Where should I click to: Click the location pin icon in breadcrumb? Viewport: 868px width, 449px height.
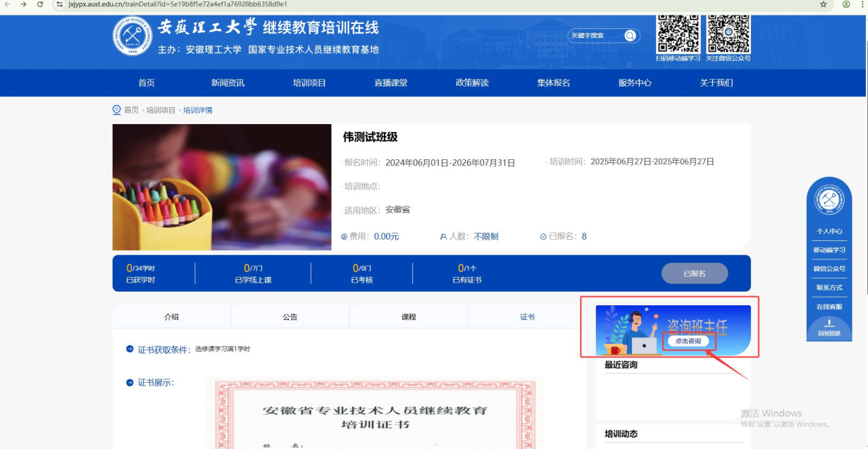117,110
